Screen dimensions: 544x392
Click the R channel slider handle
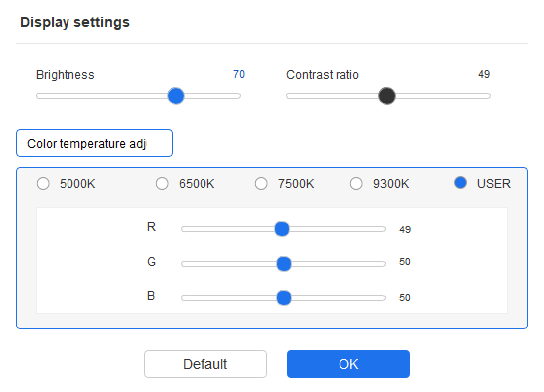282,229
